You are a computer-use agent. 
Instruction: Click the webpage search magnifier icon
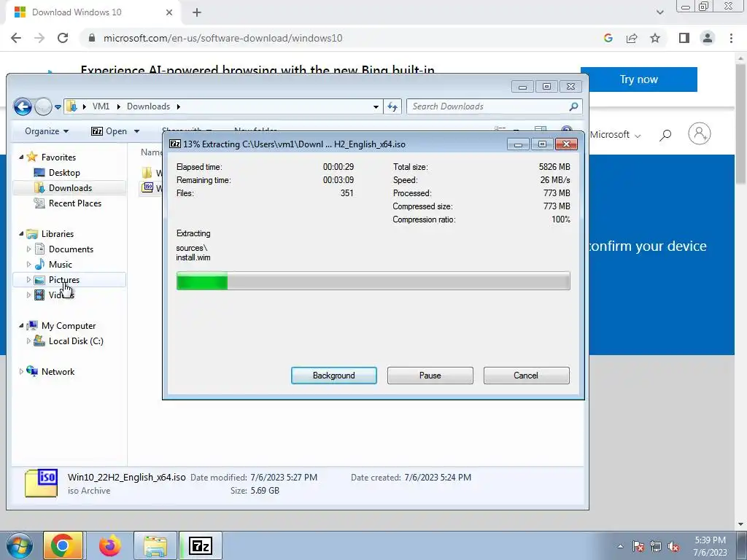coord(665,135)
